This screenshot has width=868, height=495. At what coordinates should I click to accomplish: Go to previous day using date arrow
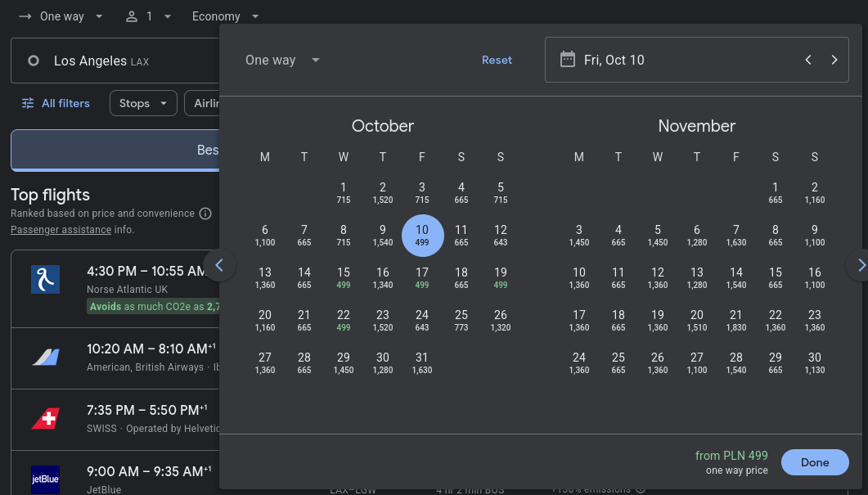click(x=808, y=60)
